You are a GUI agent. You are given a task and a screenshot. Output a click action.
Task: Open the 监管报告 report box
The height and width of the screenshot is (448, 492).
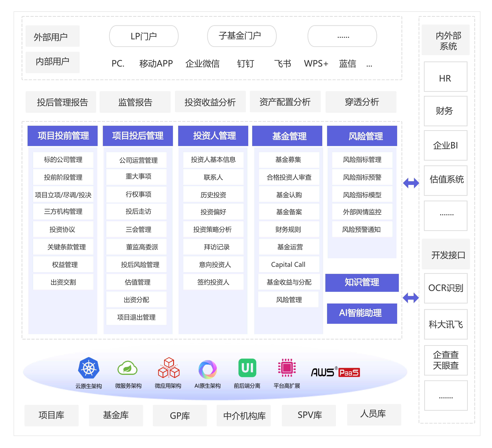pos(135,102)
